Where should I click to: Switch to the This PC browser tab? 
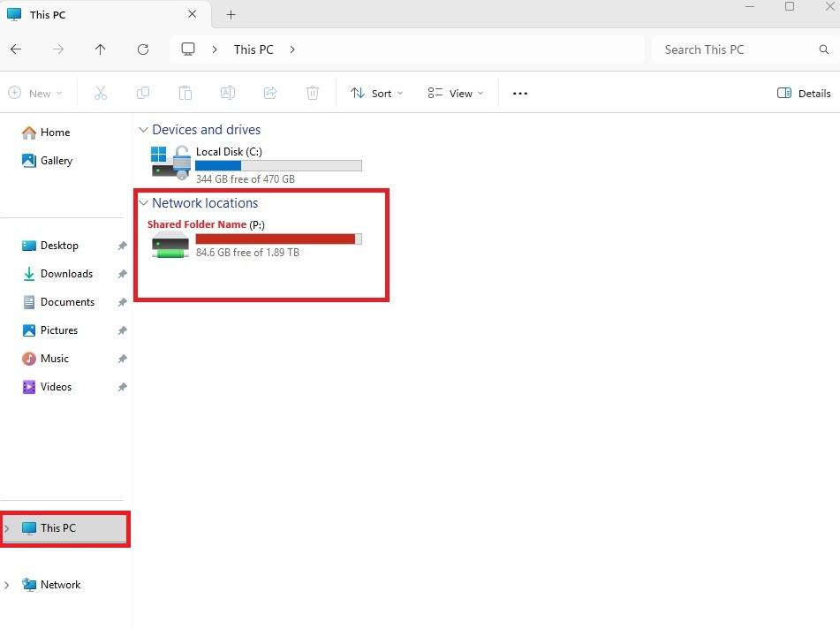coord(49,15)
